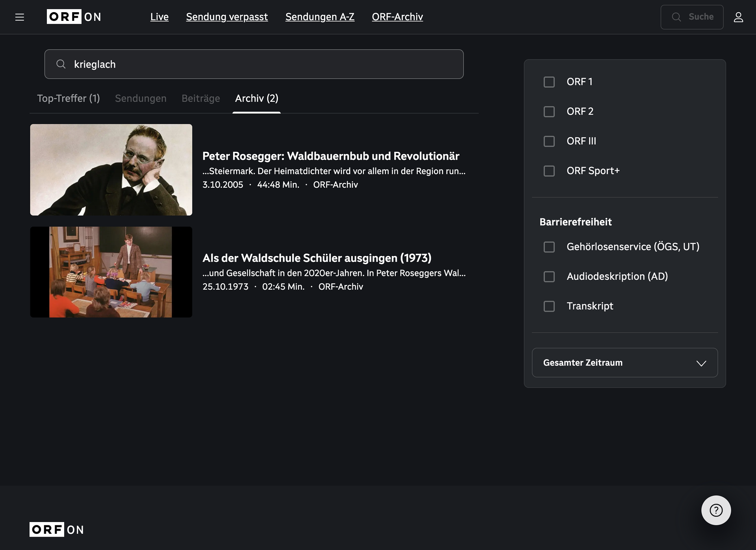Screen dimensions: 756x550
Task: Open Peter Rosegger: Waldbauernbub und Revolutionär title
Action: (x=331, y=156)
